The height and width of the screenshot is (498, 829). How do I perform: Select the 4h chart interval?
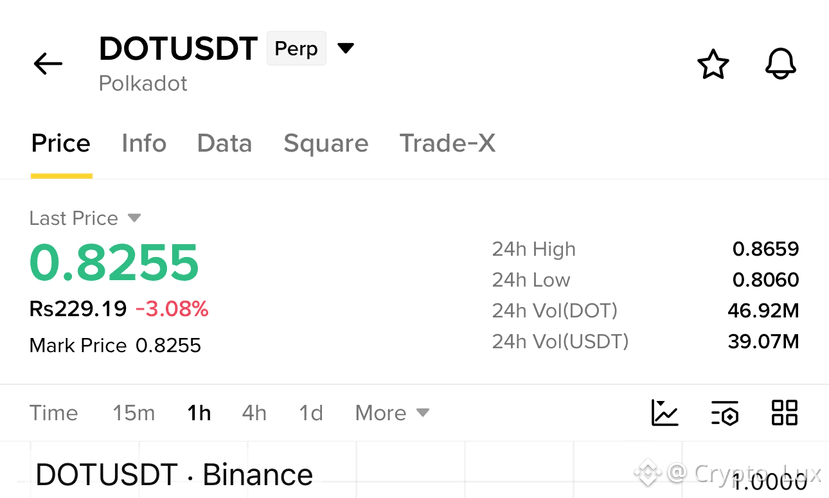[254, 413]
